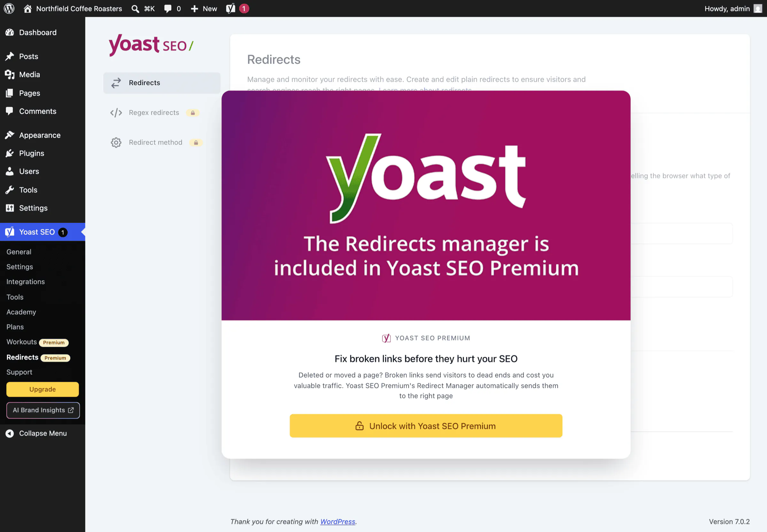This screenshot has height=532, width=767.
Task: Click the Yoast premium banner image
Action: (x=426, y=205)
